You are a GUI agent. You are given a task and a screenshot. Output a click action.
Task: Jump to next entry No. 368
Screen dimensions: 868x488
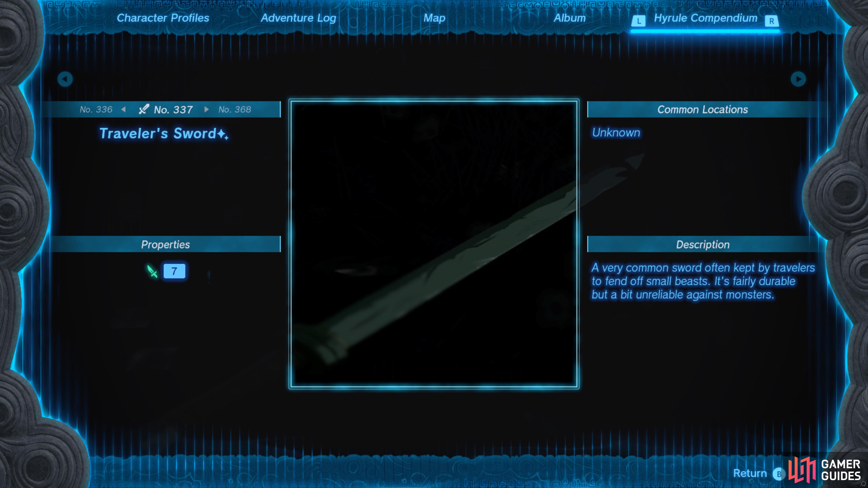tap(235, 109)
